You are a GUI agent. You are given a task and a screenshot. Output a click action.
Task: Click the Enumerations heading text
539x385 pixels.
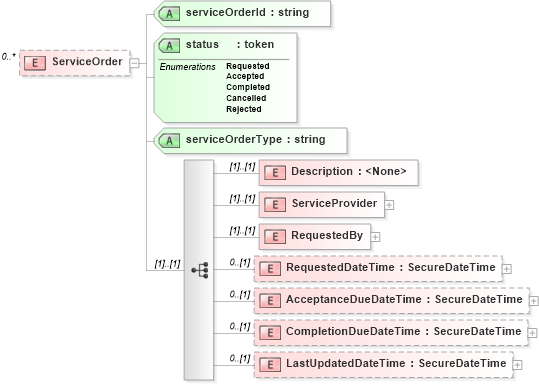point(187,67)
